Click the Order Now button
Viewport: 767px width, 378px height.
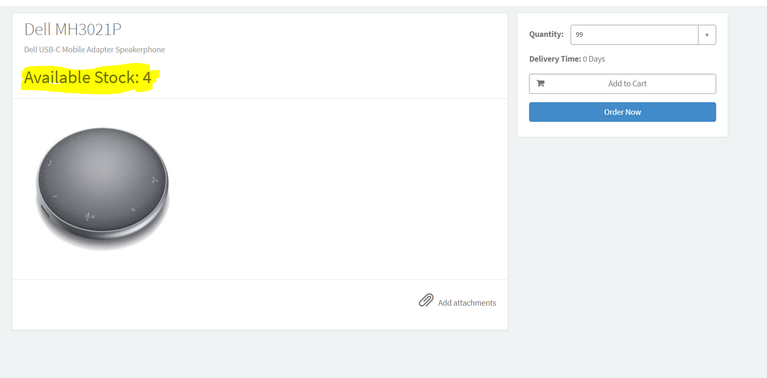tap(622, 112)
